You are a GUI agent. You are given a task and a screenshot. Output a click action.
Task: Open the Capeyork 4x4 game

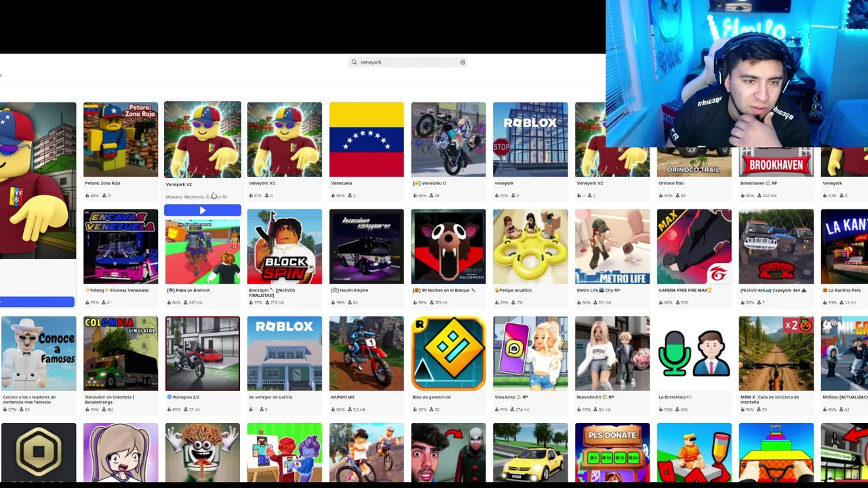click(776, 247)
